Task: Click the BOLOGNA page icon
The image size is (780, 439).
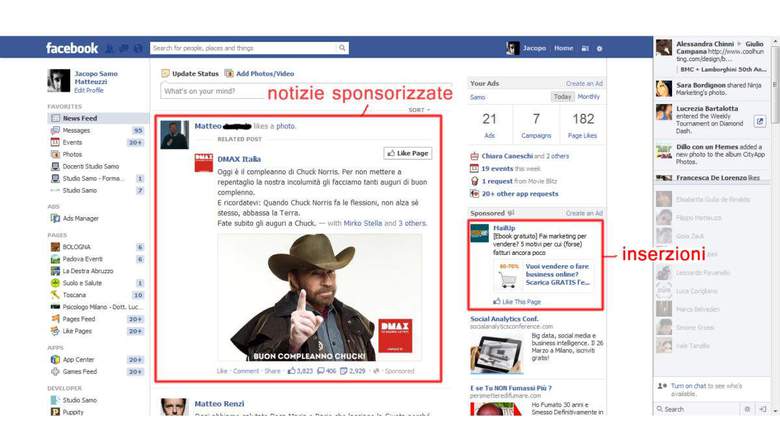Action: pos(55,247)
